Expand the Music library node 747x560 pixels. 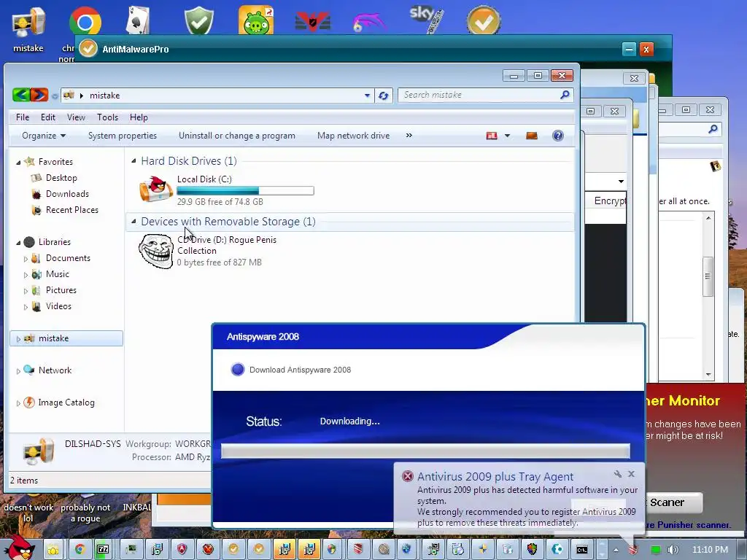tap(26, 275)
